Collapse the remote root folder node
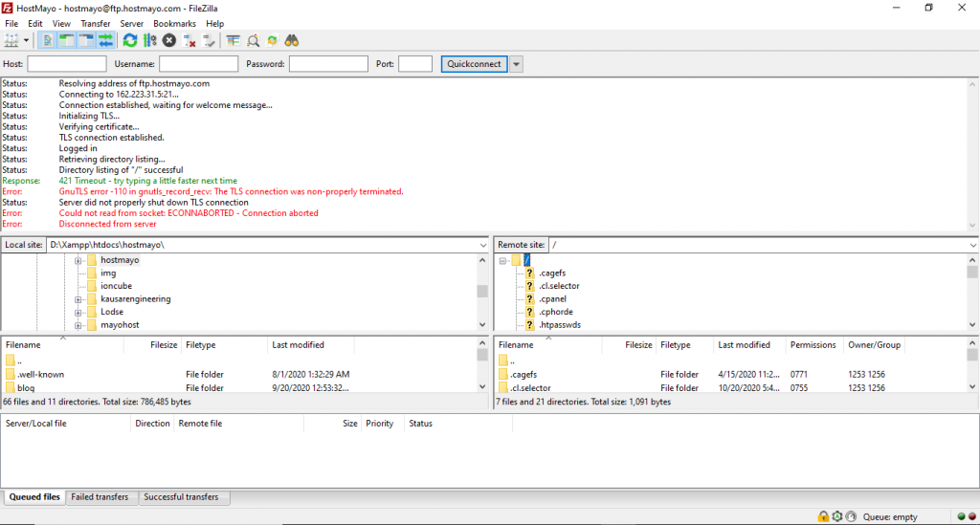 point(503,260)
